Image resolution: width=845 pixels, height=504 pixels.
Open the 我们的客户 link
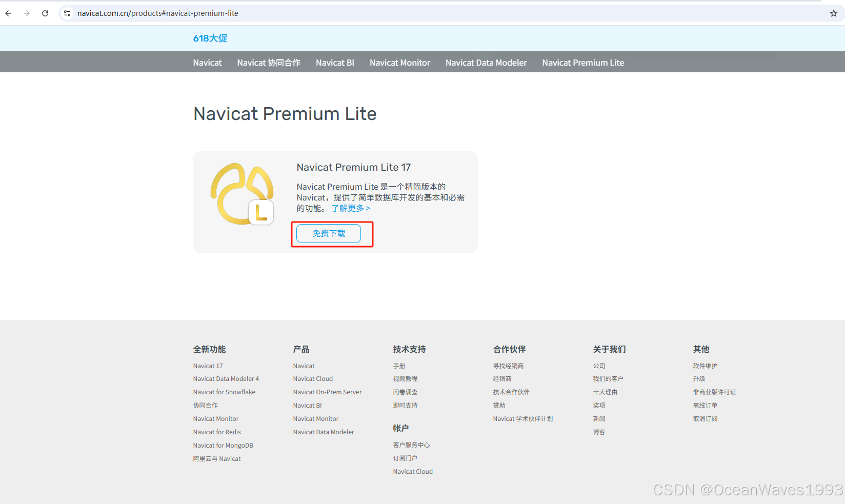coord(608,379)
